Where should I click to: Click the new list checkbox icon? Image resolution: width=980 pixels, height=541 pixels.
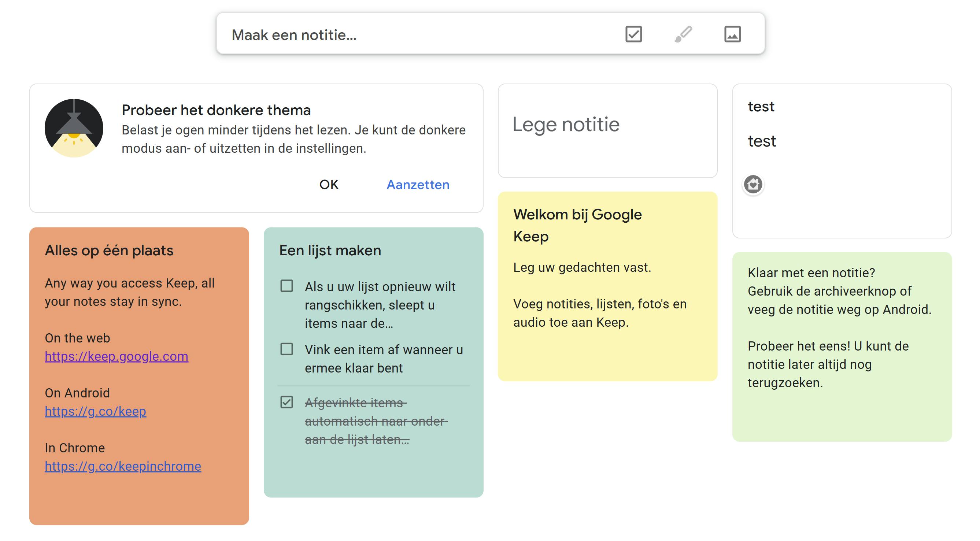coord(633,34)
